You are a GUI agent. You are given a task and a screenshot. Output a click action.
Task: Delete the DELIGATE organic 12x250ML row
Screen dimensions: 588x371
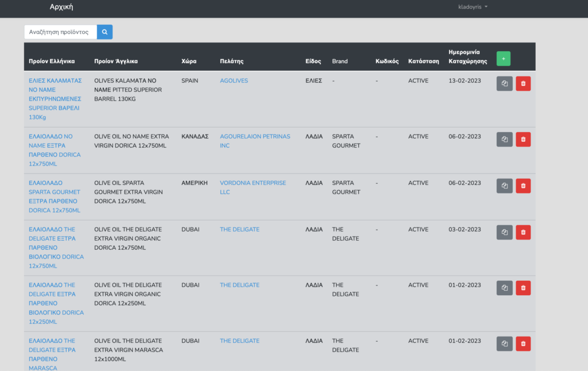pos(523,288)
